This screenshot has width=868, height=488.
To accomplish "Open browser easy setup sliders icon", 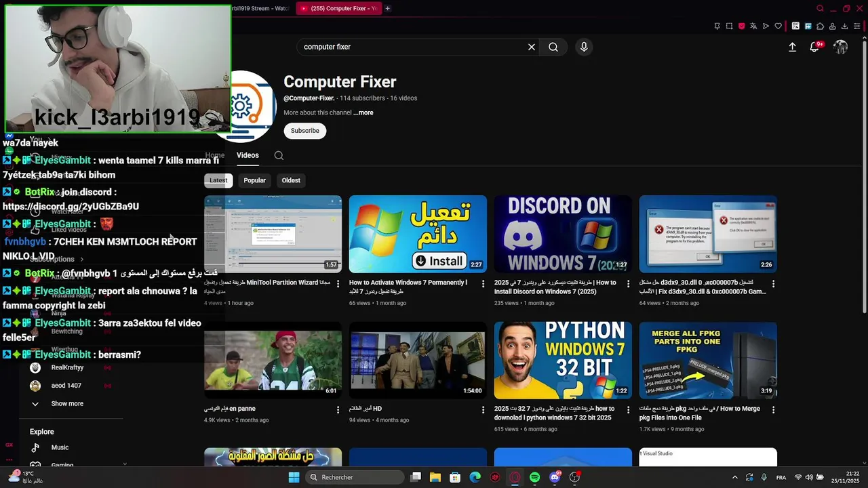I will pos(857,26).
